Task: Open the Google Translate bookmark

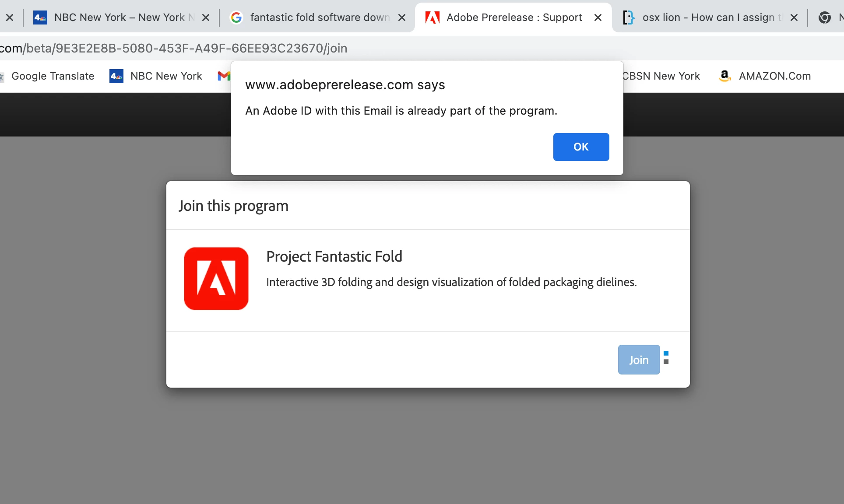Action: pyautogui.click(x=53, y=76)
